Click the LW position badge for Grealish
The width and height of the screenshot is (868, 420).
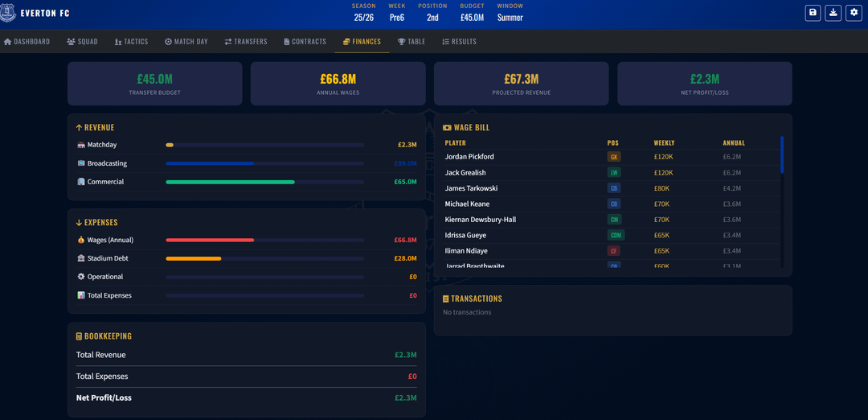click(x=614, y=173)
